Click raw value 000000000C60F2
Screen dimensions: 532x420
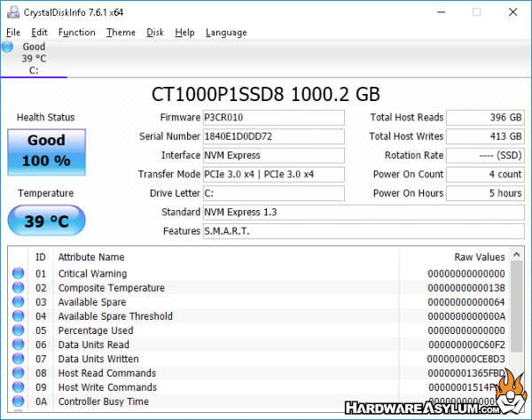(x=466, y=345)
